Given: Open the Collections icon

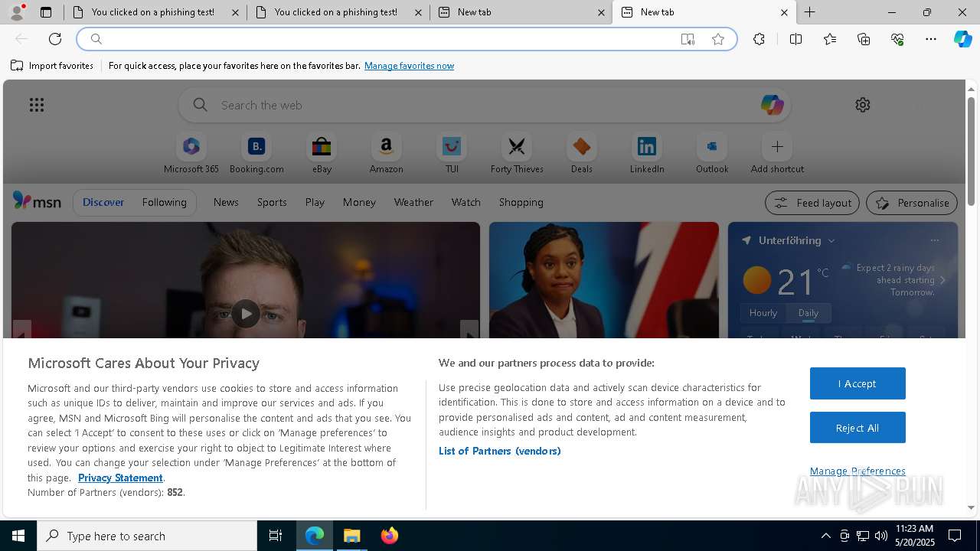Looking at the screenshot, I should point(864,39).
